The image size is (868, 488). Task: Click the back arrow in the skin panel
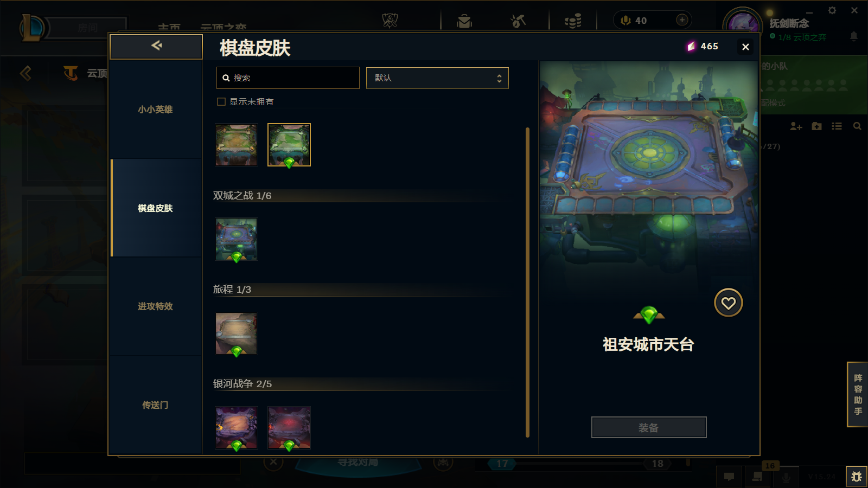coord(156,46)
